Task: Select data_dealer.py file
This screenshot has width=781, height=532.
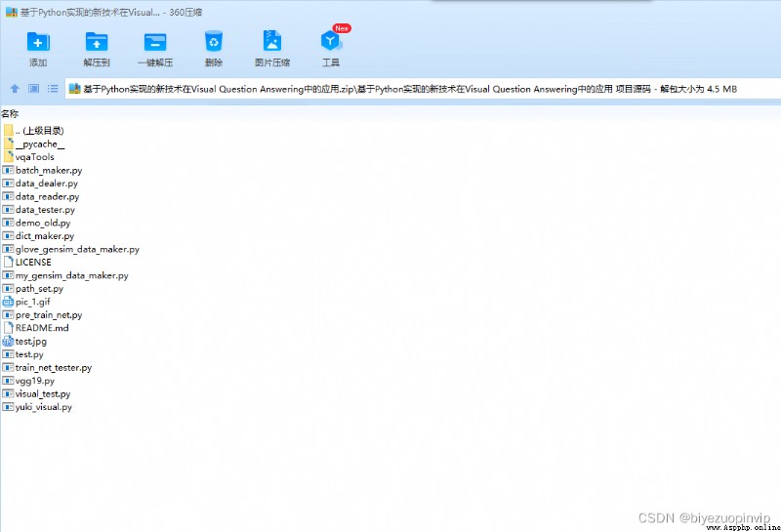Action: (41, 184)
